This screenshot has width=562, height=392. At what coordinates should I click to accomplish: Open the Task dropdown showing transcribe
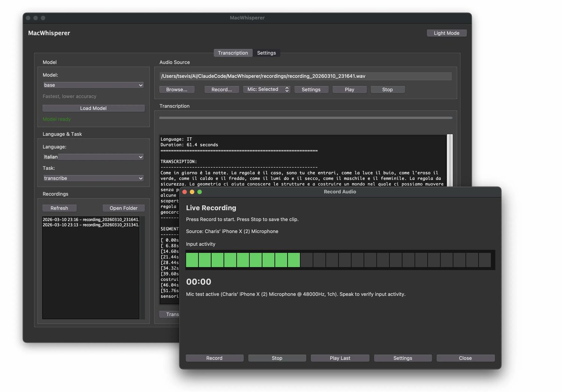pos(93,178)
